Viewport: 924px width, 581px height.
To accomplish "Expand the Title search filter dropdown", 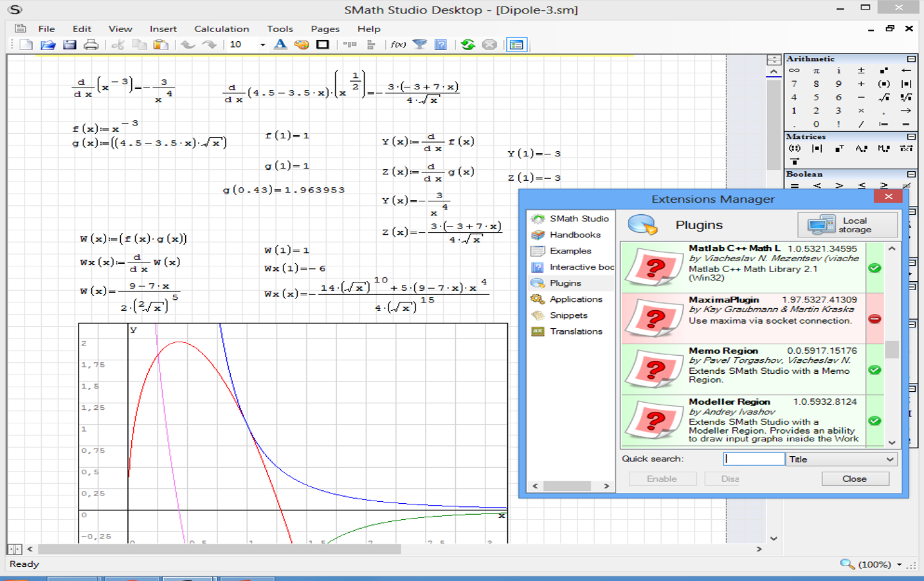I will [x=890, y=459].
